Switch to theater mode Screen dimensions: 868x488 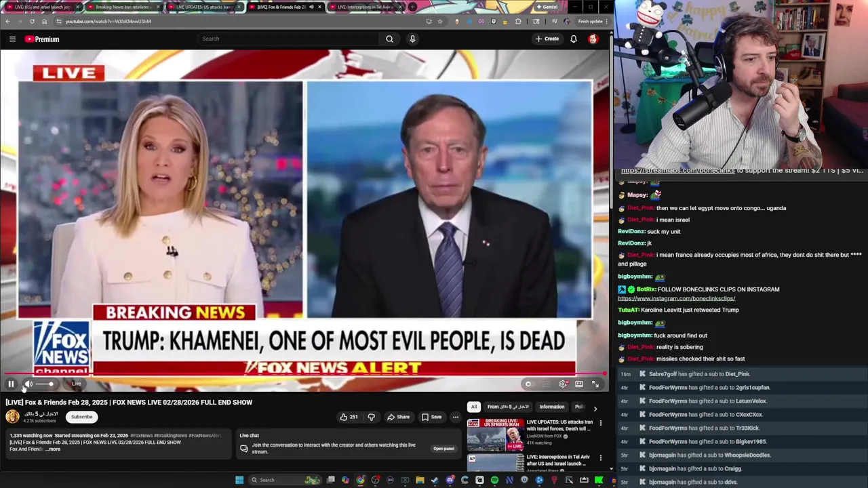coord(579,384)
